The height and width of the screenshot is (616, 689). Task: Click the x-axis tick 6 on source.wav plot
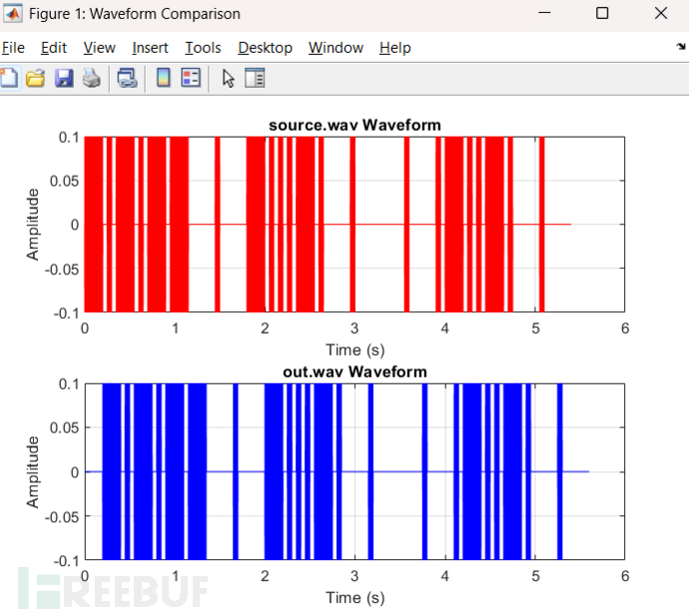tap(625, 328)
